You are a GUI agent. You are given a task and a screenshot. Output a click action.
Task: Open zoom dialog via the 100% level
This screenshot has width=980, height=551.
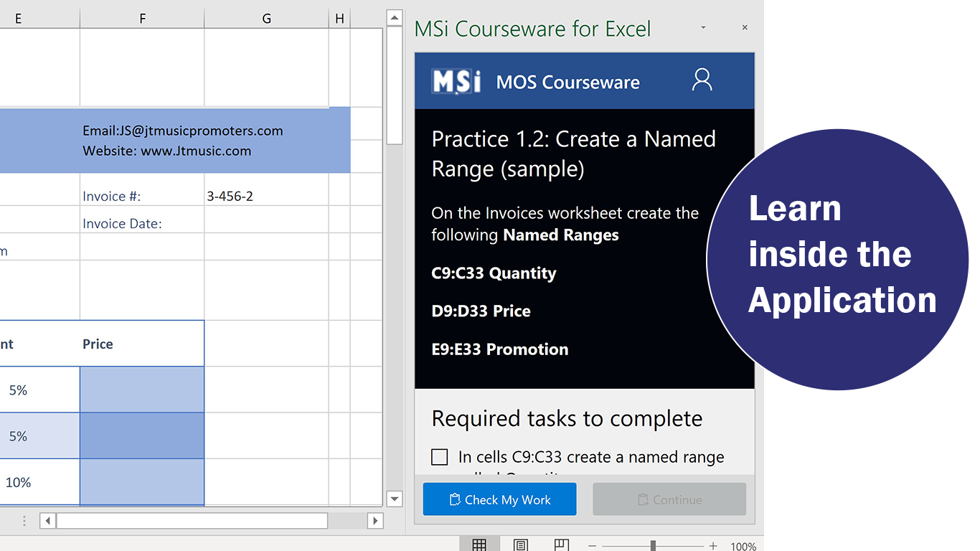743,547
